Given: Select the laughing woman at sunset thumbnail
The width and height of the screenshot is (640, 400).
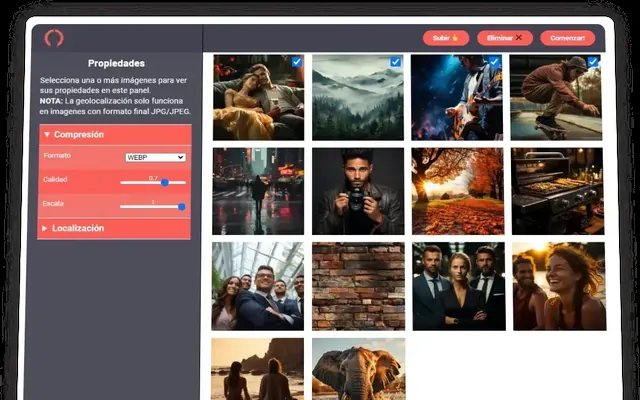Looking at the screenshot, I should 560,286.
